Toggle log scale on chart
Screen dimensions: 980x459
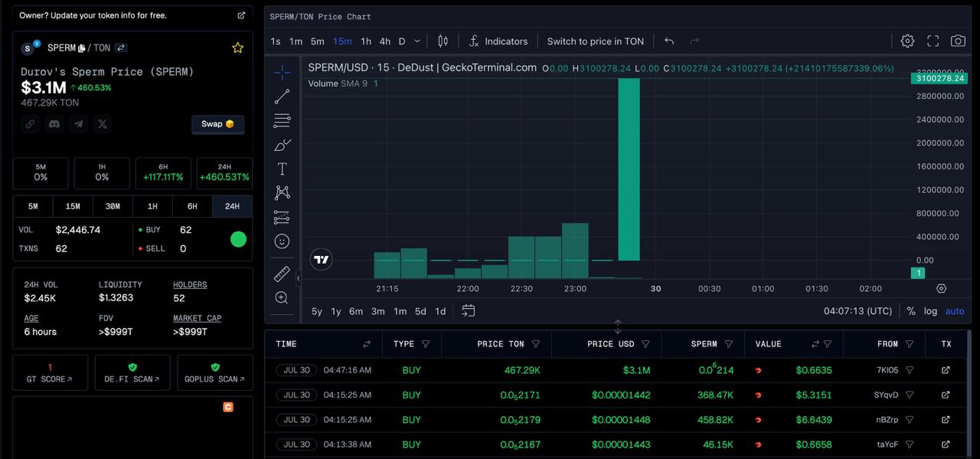click(930, 311)
